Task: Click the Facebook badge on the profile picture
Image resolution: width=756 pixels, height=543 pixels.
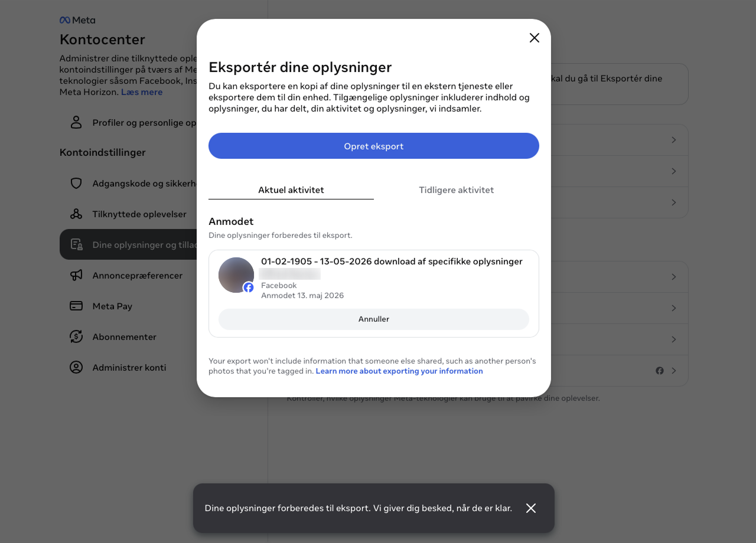Action: pos(249,287)
